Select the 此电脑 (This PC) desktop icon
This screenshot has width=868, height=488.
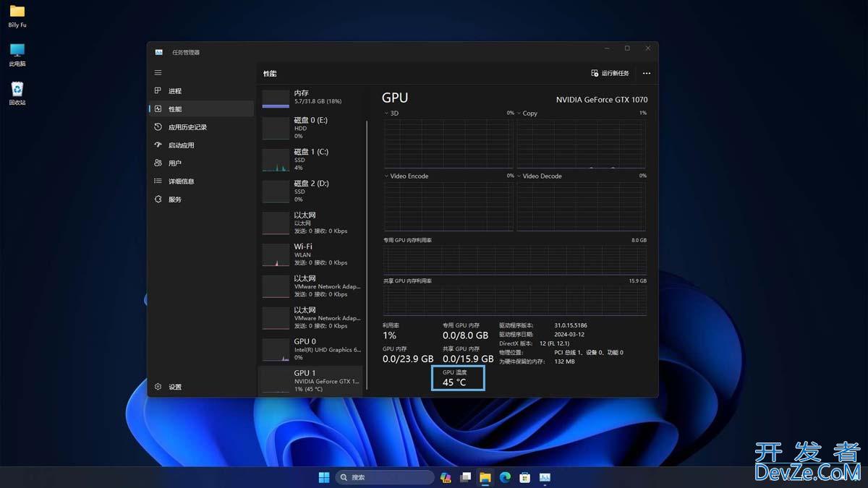[x=17, y=54]
